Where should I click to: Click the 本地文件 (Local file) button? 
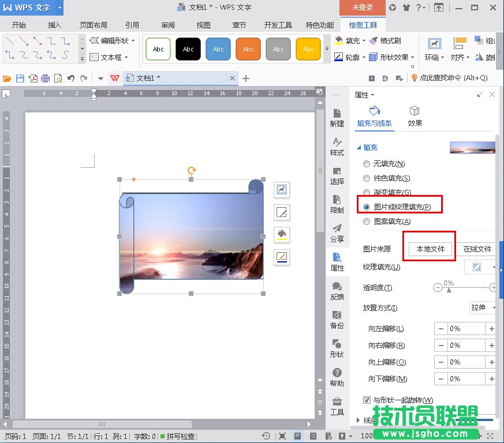[430, 249]
